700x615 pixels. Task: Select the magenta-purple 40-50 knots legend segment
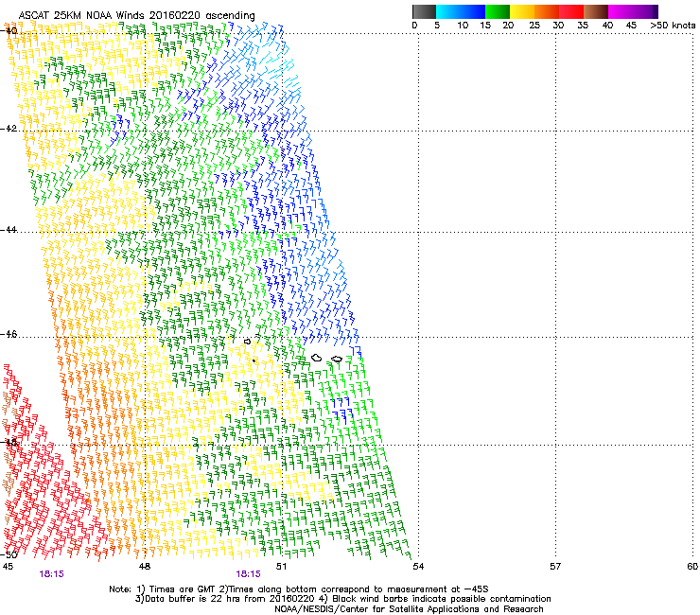pos(633,11)
